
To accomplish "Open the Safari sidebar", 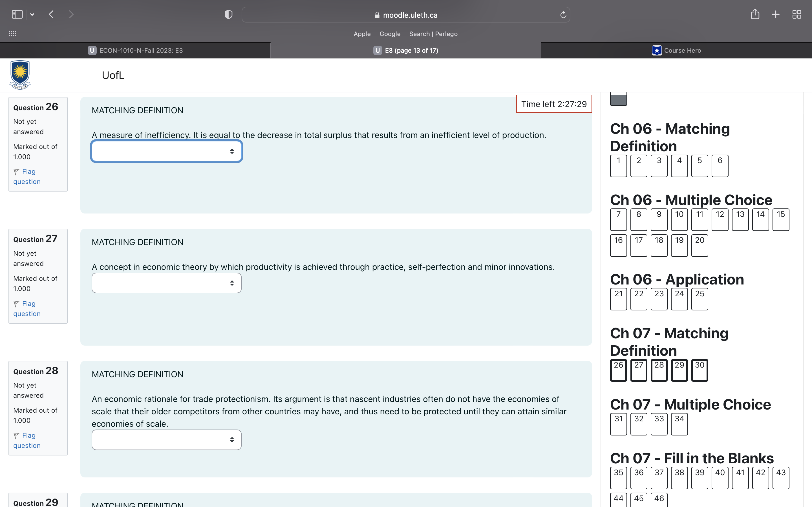I will click(17, 14).
